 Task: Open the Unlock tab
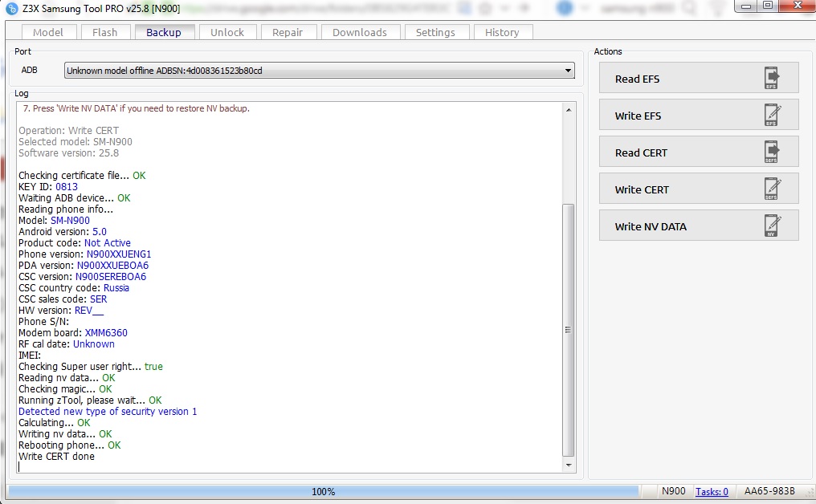click(227, 32)
